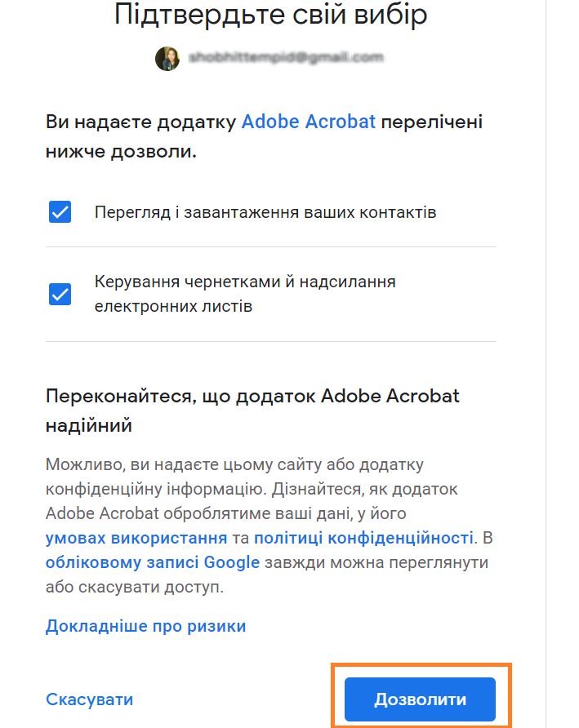Click the account profile avatar picture

pyautogui.click(x=167, y=59)
